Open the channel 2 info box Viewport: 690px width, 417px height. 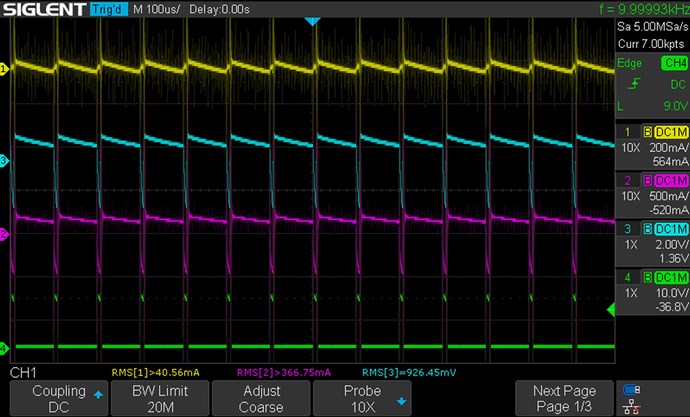tap(652, 195)
